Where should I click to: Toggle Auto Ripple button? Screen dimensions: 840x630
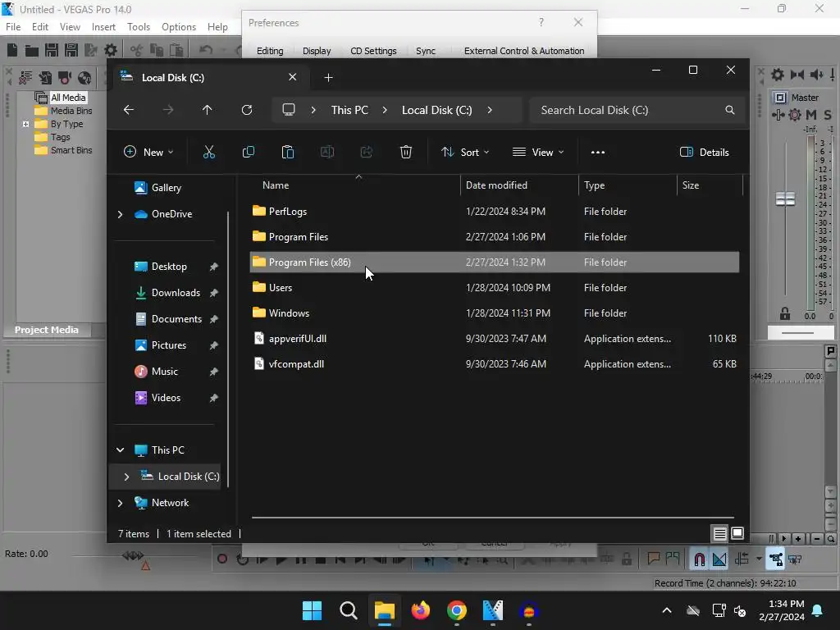point(742,559)
